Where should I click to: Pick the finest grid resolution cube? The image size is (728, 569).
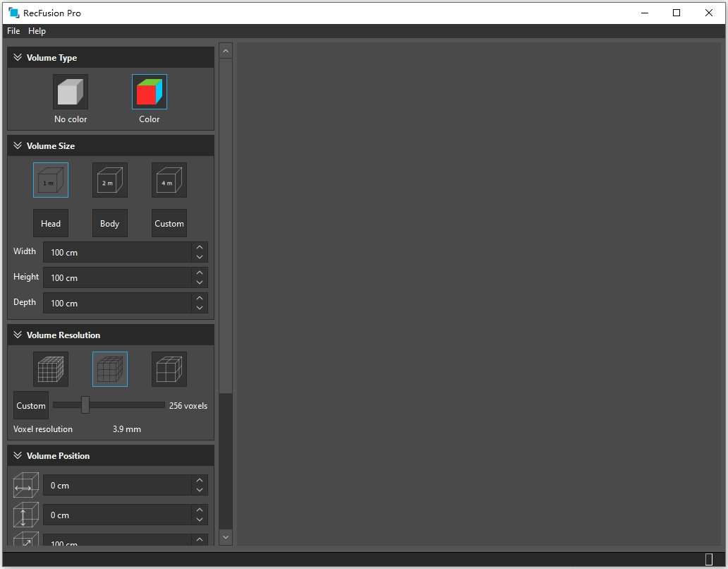point(51,369)
